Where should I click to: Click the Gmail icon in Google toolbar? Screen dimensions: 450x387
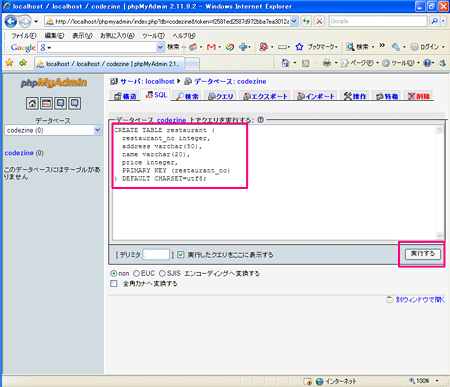coord(211,47)
